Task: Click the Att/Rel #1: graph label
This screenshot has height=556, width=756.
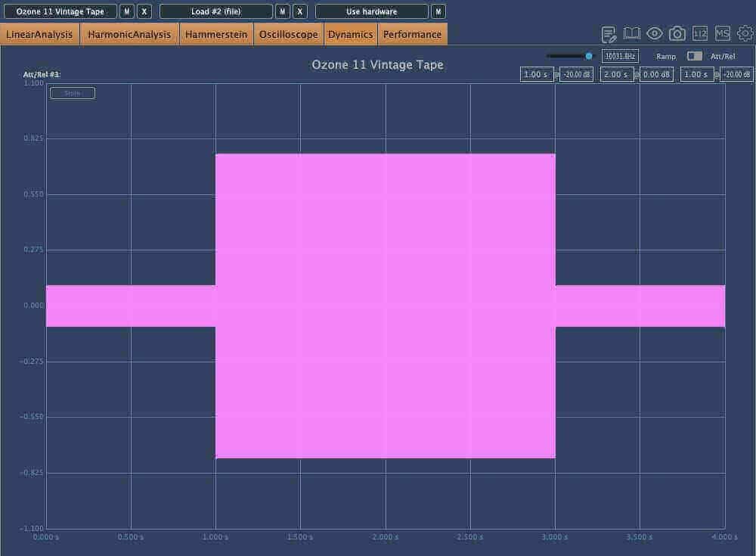Action: [42, 74]
